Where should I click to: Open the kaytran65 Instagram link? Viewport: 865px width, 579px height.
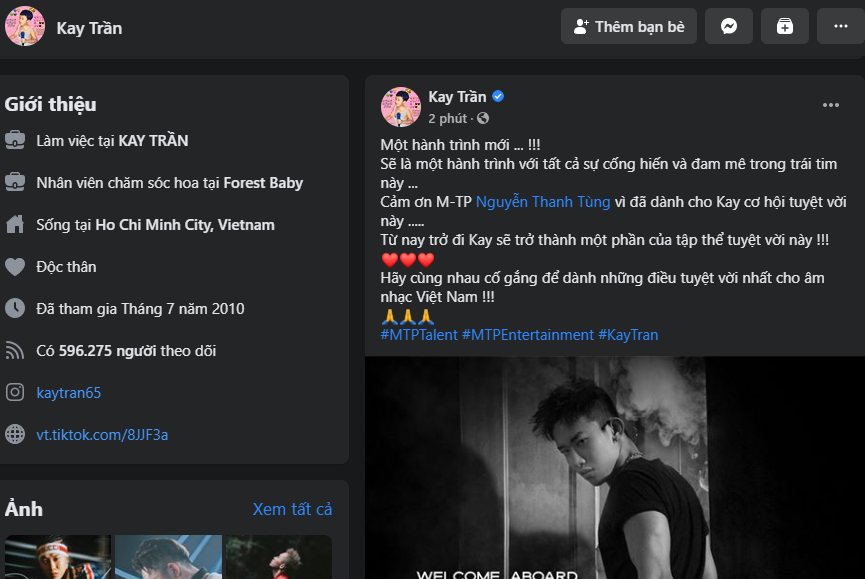coord(68,393)
